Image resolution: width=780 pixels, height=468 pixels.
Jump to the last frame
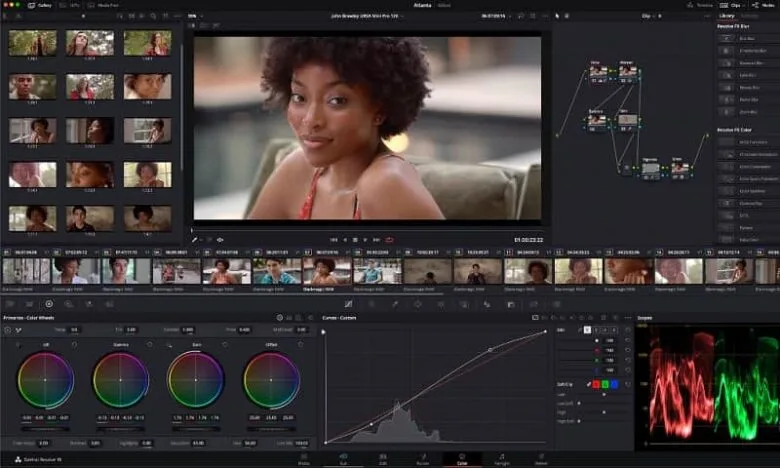(377, 240)
